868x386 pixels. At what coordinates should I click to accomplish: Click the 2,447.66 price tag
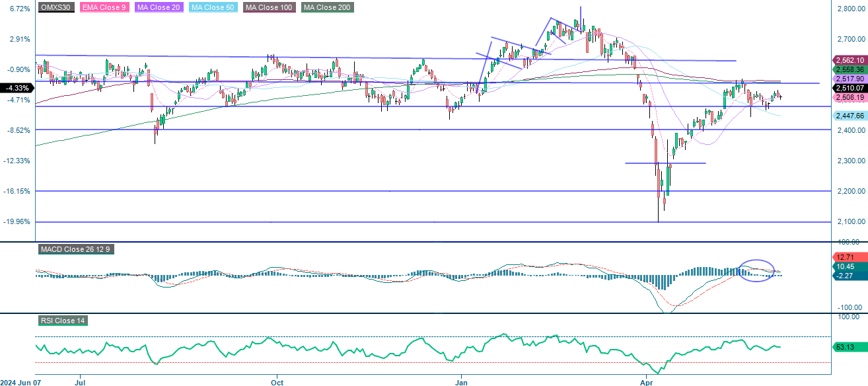pyautogui.click(x=849, y=116)
